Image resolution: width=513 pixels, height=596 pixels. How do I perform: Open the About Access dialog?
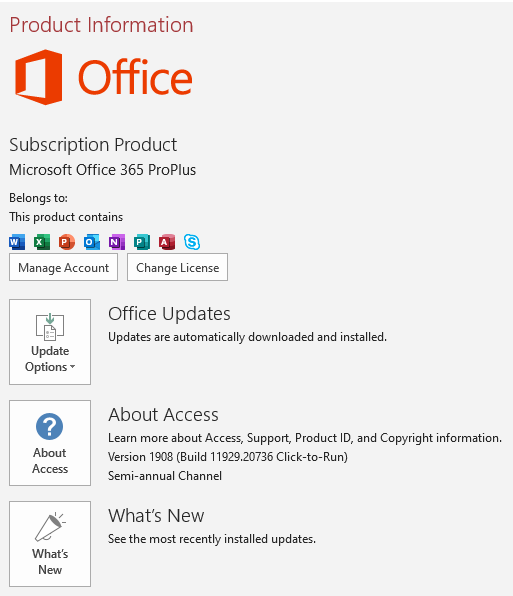pos(50,443)
